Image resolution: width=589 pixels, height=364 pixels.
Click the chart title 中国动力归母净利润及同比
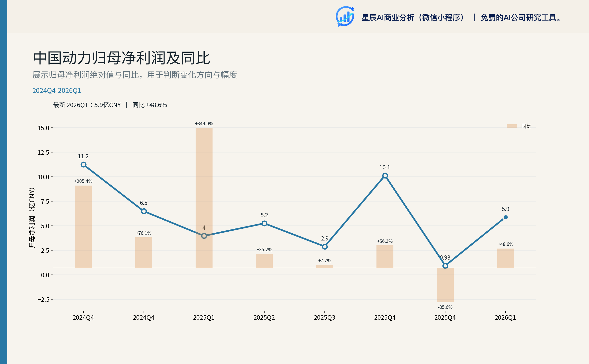(121, 58)
